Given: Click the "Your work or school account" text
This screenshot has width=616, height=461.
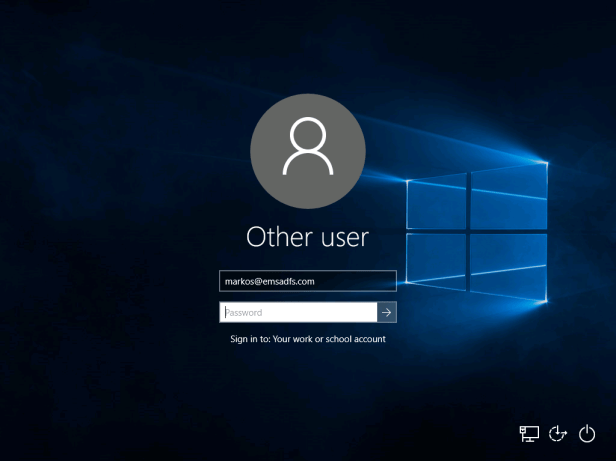Looking at the screenshot, I should point(329,339).
